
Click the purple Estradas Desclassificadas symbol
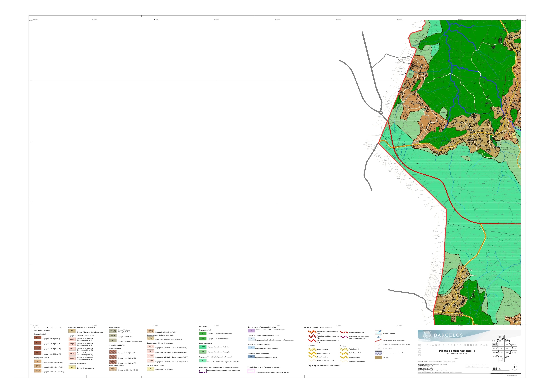pos(344,337)
